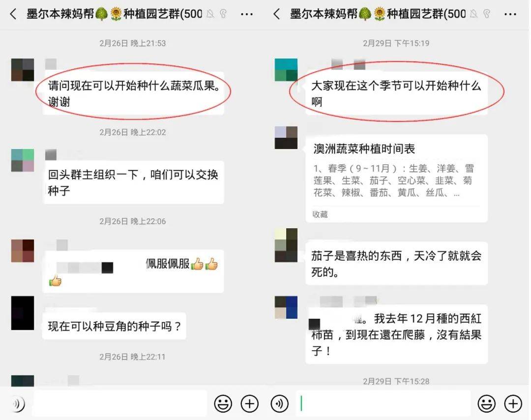Screen dimensions: 531x420
Task: Tap the back arrow in left chat header
Action: pyautogui.click(x=13, y=14)
